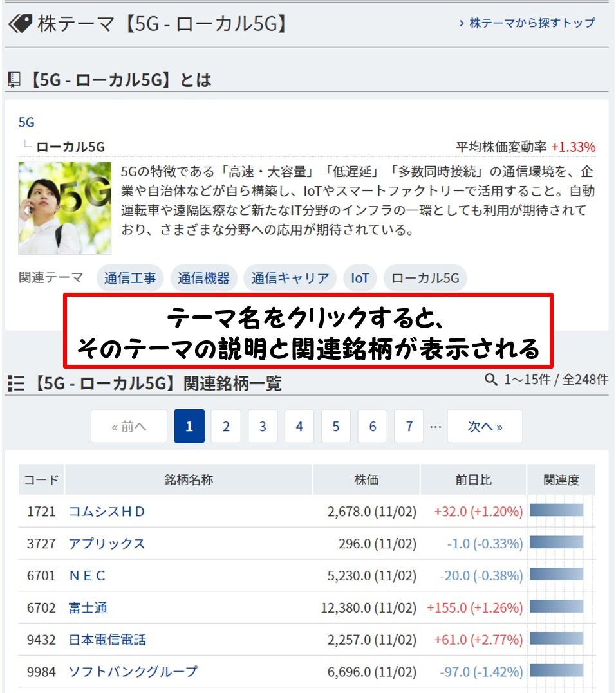This screenshot has width=616, height=693.
Task: Go to pagination page 2
Action: click(226, 426)
